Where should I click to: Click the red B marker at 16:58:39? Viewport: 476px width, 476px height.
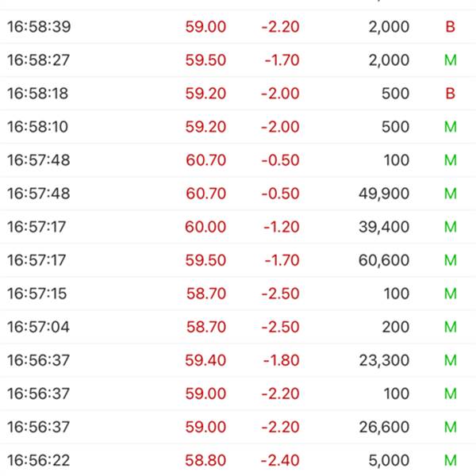(x=451, y=27)
